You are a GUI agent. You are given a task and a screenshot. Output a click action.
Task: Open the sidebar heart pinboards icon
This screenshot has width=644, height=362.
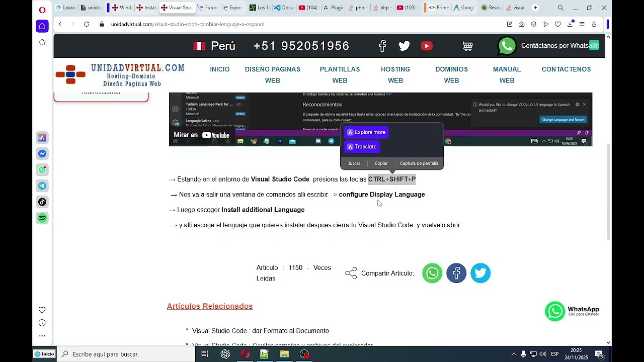[42, 310]
